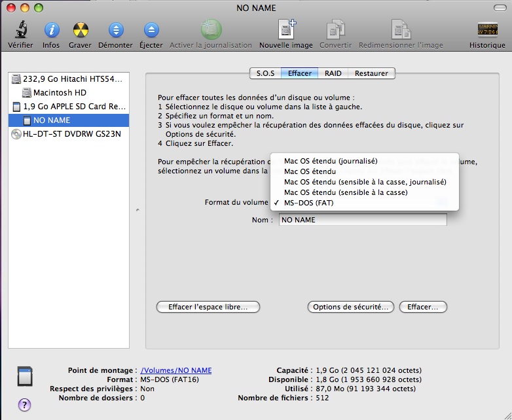Select the Macintosh HD volume
The width and height of the screenshot is (512, 420).
[x=69, y=93]
